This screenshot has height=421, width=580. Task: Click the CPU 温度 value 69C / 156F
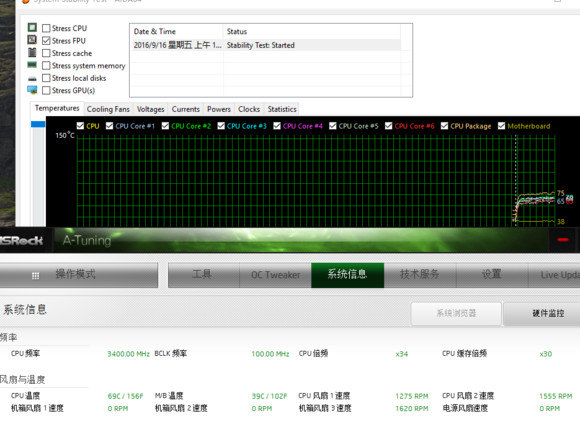pyautogui.click(x=125, y=396)
